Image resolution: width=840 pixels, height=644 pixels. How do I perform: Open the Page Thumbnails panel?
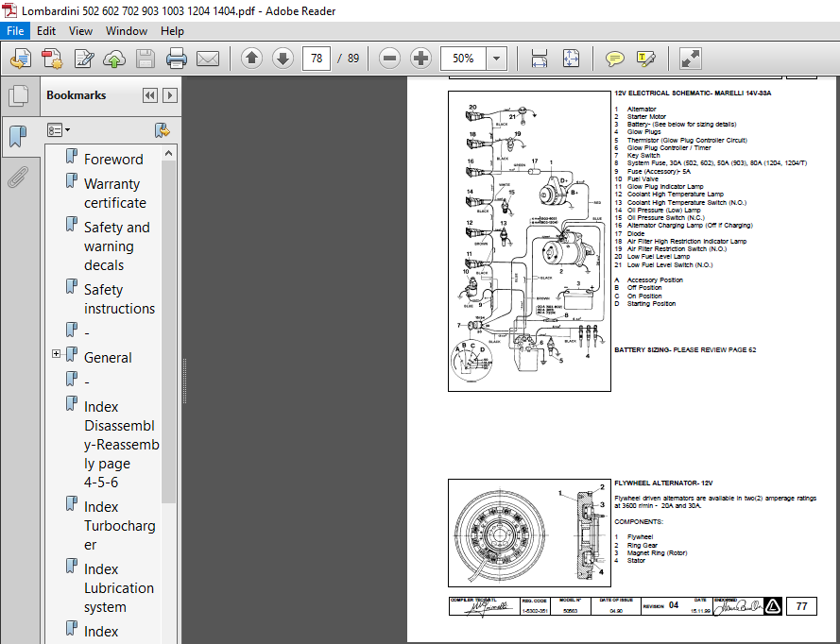19,96
